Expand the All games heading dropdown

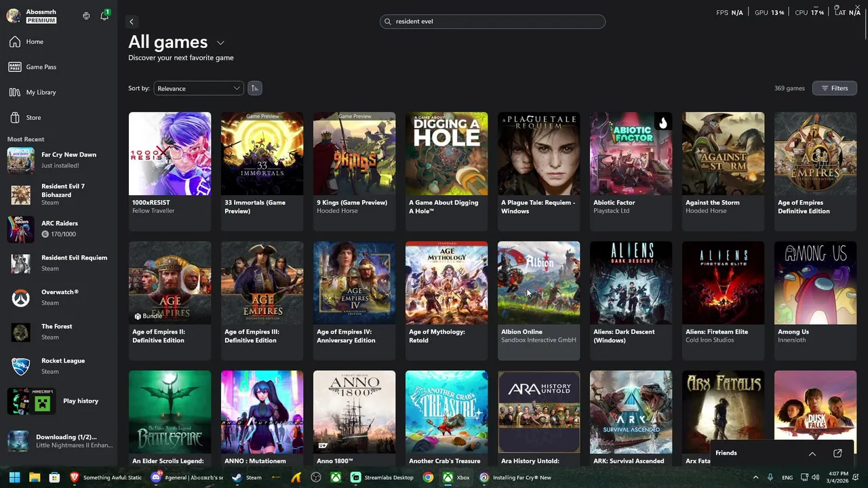tap(220, 43)
